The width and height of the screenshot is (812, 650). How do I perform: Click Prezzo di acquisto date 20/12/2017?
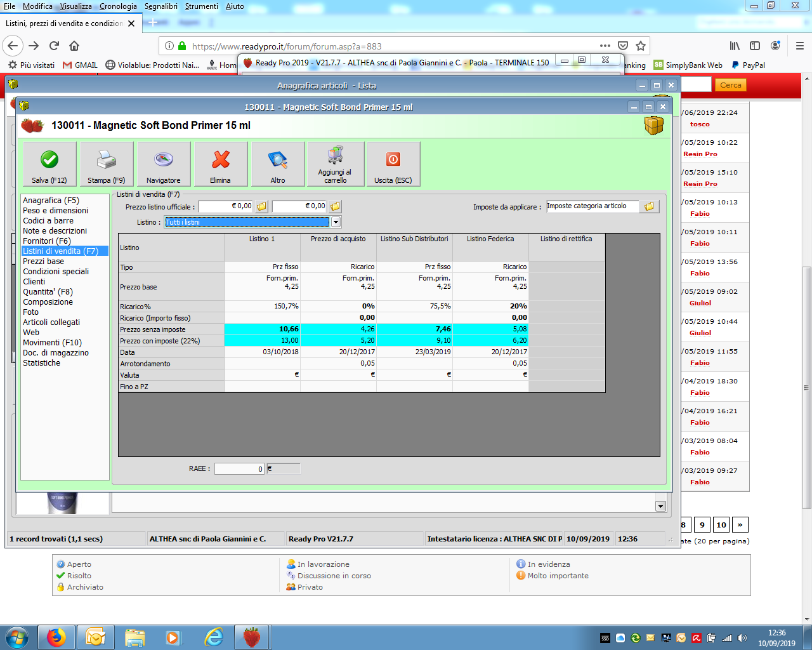(338, 352)
